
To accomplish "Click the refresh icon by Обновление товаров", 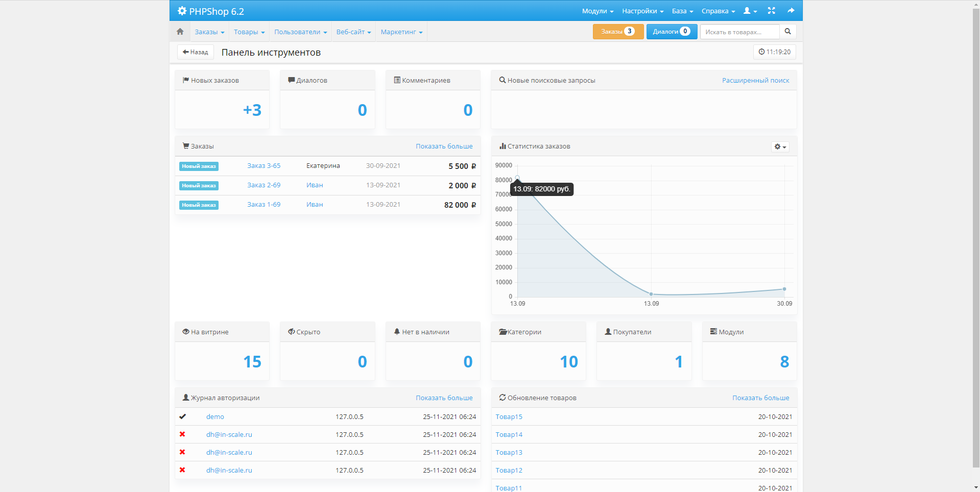I will pos(503,398).
